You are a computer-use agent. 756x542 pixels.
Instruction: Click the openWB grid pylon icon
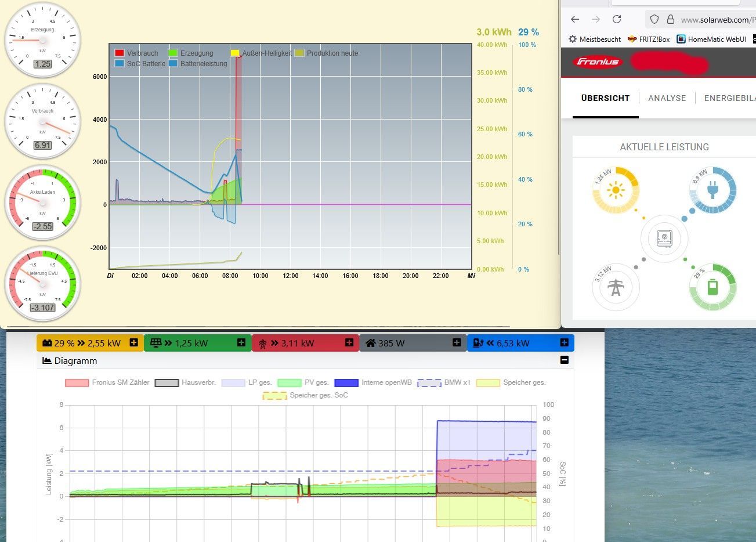263,344
